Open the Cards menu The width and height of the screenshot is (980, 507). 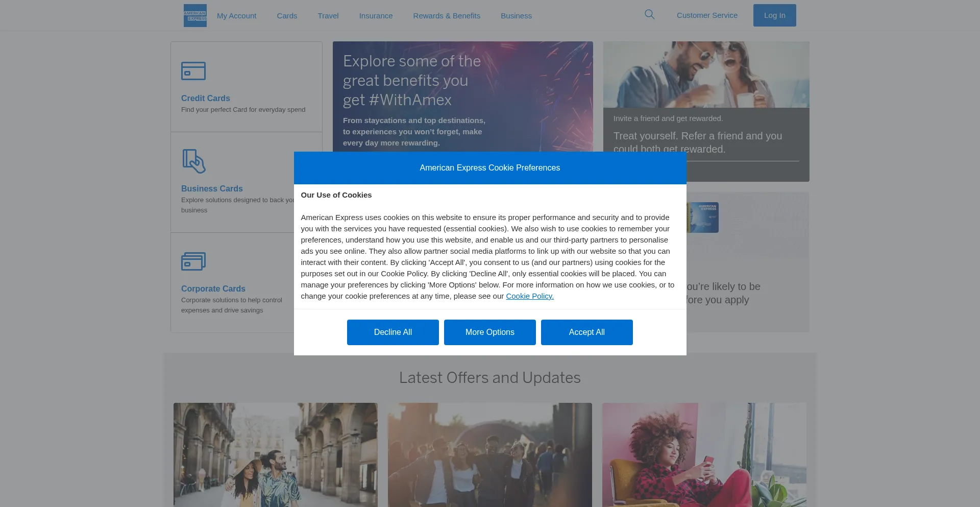pyautogui.click(x=287, y=16)
